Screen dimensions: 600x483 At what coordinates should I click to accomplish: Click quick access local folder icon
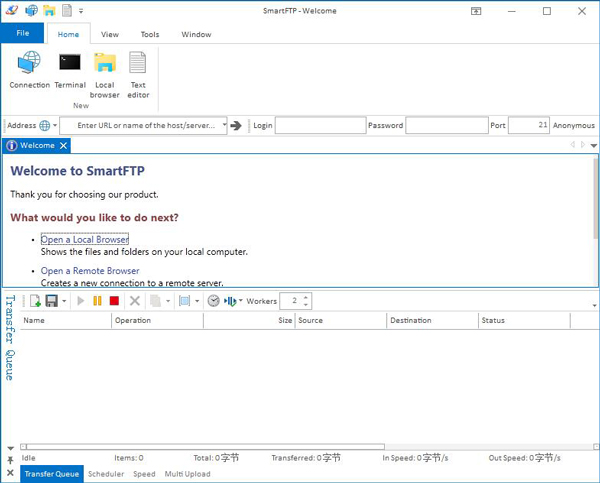(x=49, y=10)
